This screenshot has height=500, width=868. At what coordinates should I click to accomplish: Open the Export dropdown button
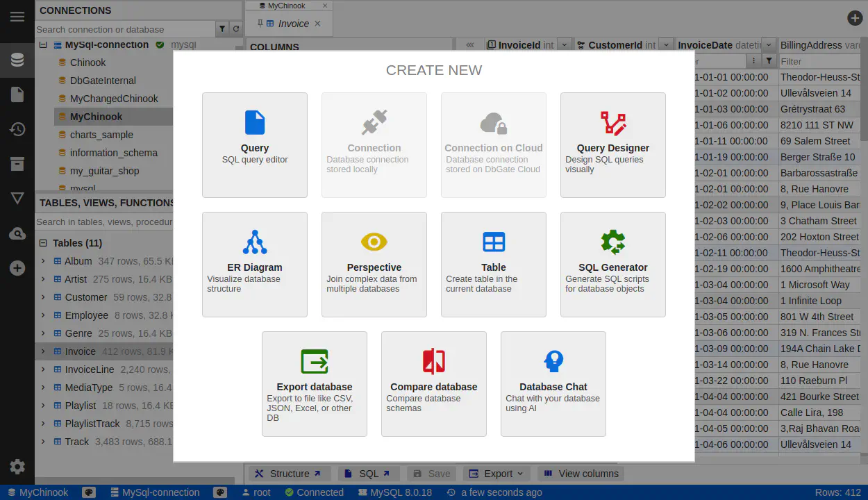pos(496,474)
